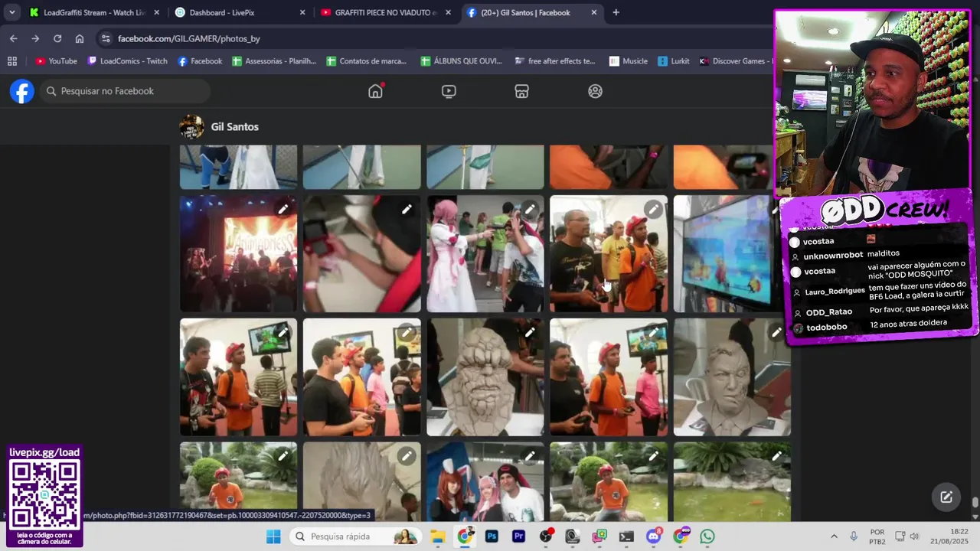View site information icon in address bar
Viewport: 980px width, 551px height.
tap(105, 38)
